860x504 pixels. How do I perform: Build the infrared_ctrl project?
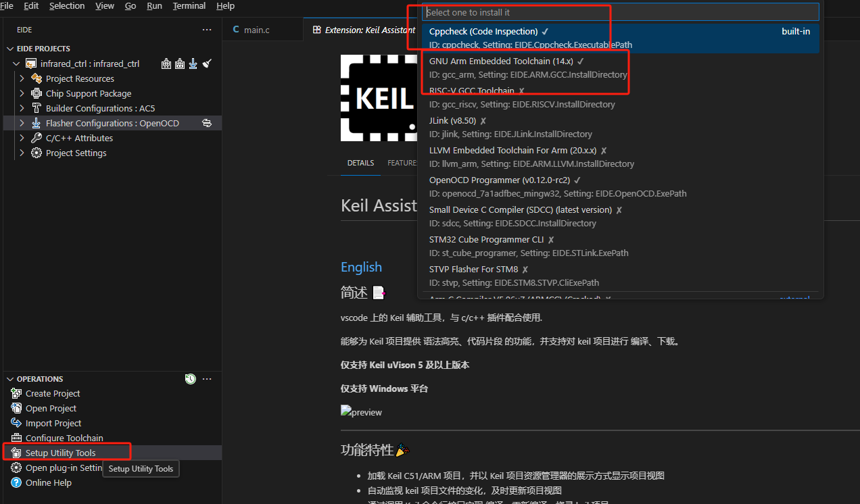coord(166,63)
